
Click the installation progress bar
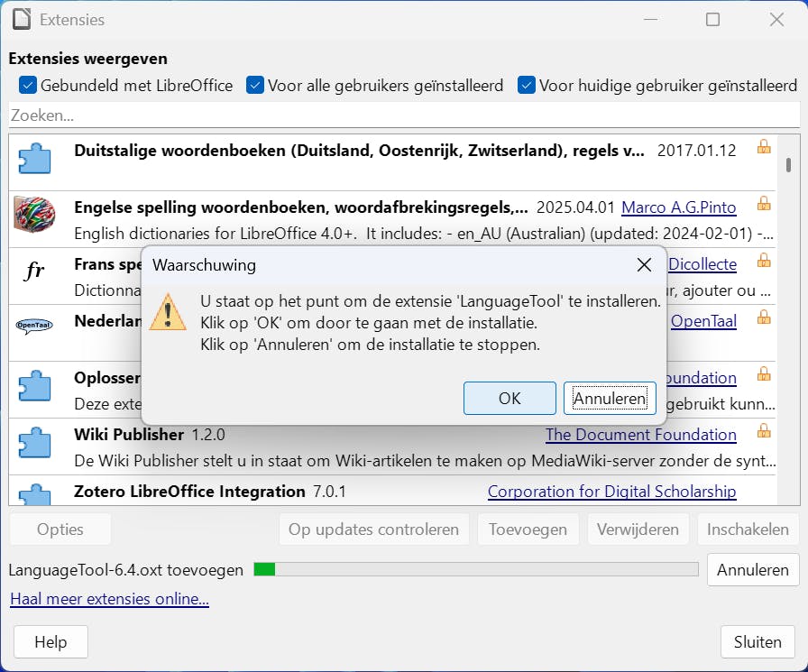click(x=476, y=569)
